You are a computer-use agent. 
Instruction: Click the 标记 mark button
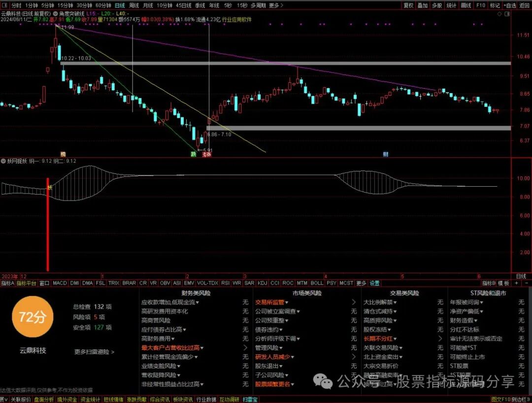[x=495, y=5]
